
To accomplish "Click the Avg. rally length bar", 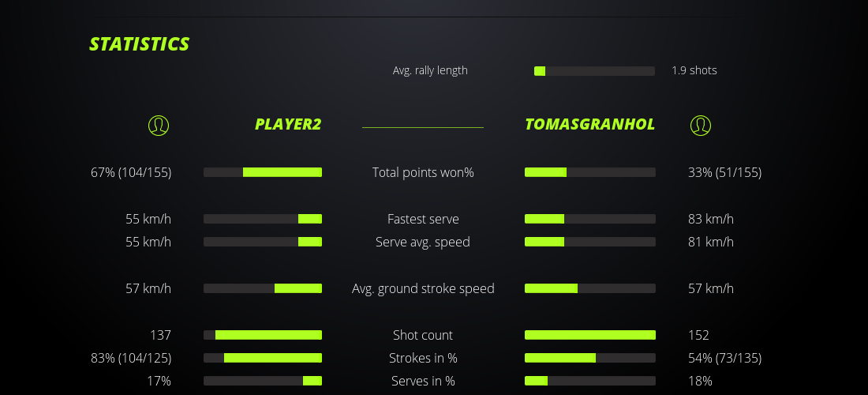I will point(594,71).
